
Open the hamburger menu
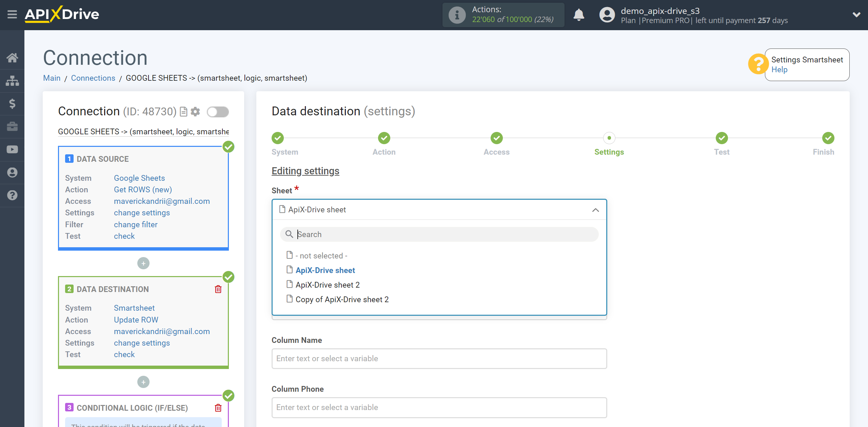pyautogui.click(x=12, y=14)
